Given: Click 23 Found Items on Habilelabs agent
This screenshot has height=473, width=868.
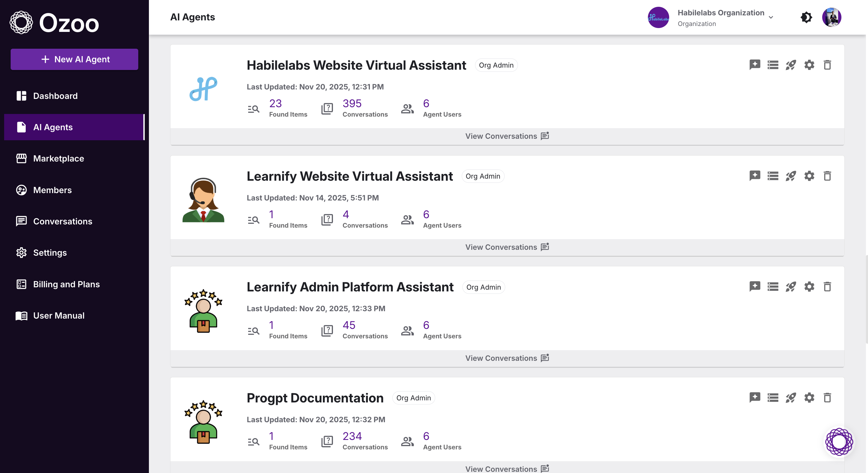Looking at the screenshot, I should [288, 108].
